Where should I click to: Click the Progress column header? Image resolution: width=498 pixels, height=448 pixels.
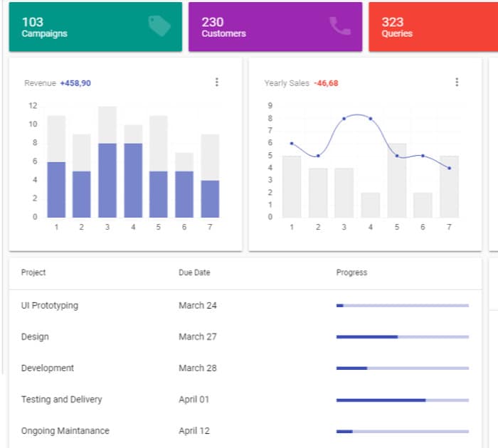[351, 272]
